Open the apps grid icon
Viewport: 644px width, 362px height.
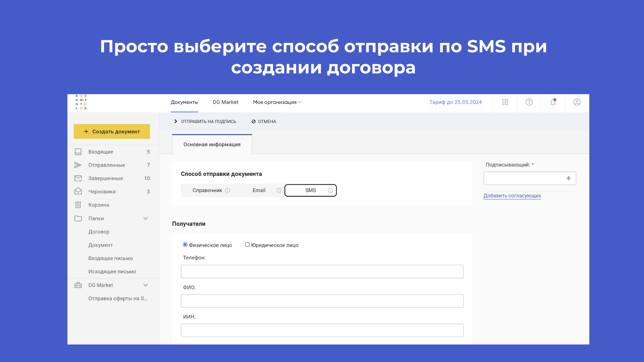[505, 102]
